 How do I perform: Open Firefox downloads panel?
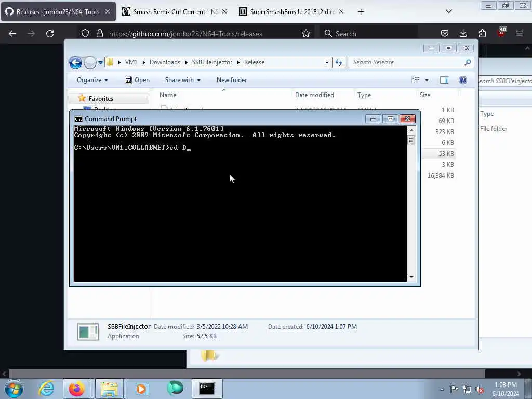pos(463,34)
